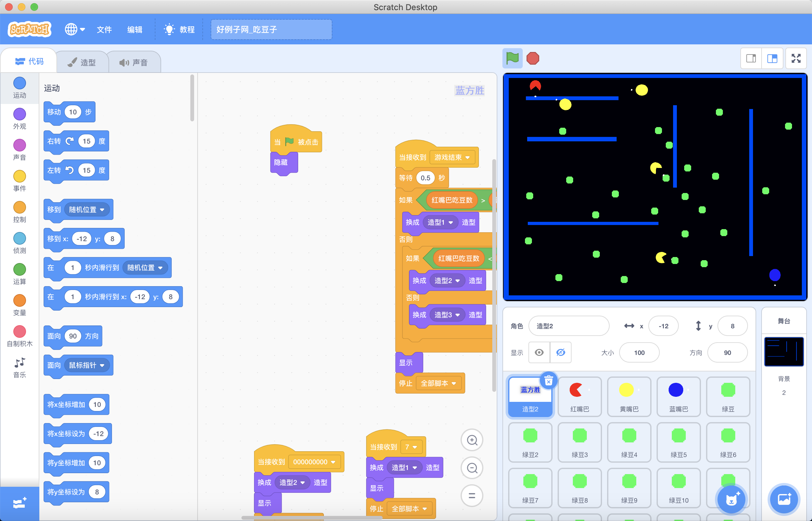Click the 隐藏 block in workspace
Screen dimensions: 812x521
tap(284, 163)
